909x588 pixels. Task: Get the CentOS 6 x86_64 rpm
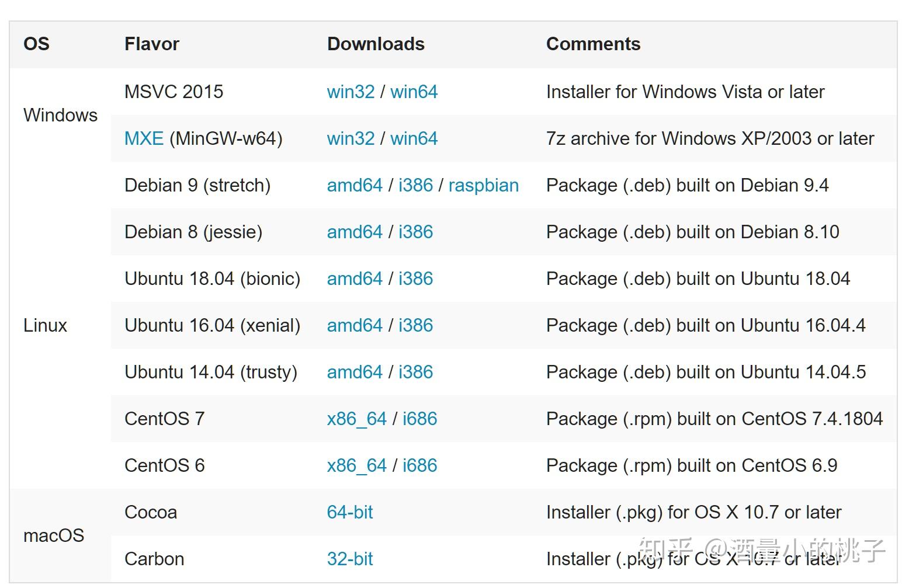point(357,466)
